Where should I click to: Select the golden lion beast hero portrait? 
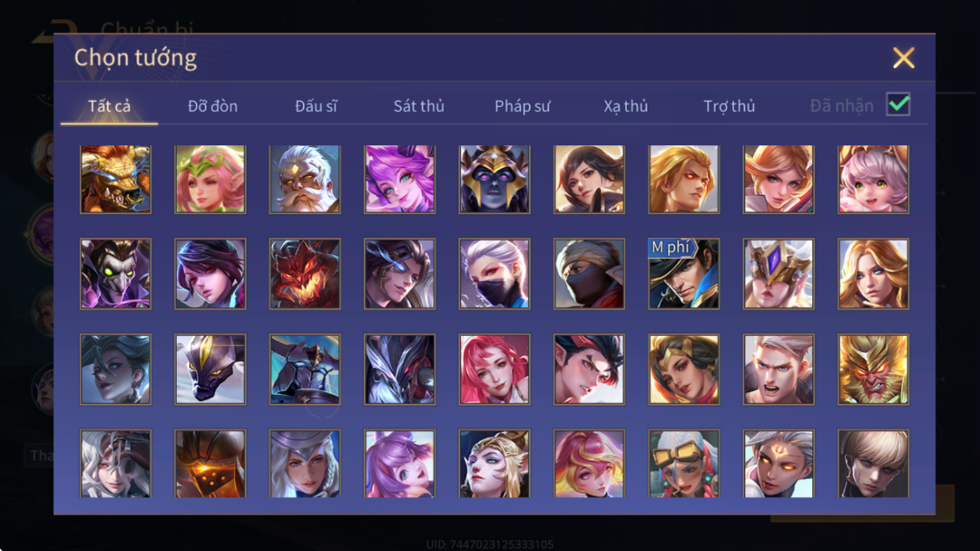coord(115,180)
